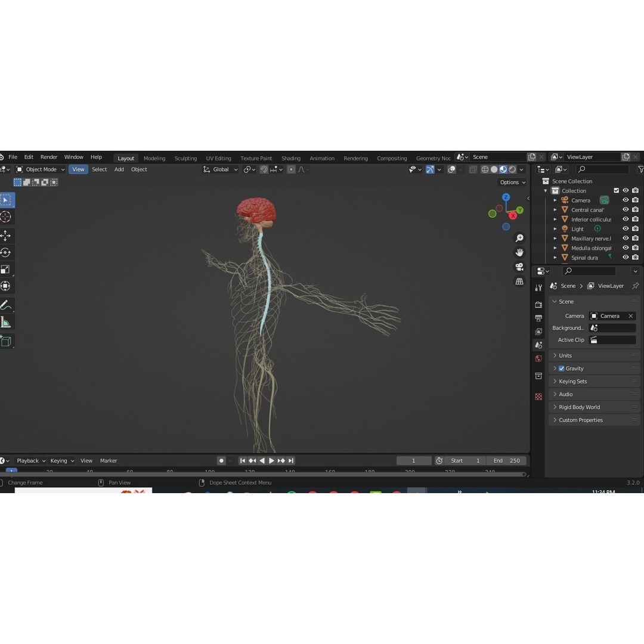Select the Move tool in the toolbar
The image size is (644, 644).
click(x=7, y=235)
